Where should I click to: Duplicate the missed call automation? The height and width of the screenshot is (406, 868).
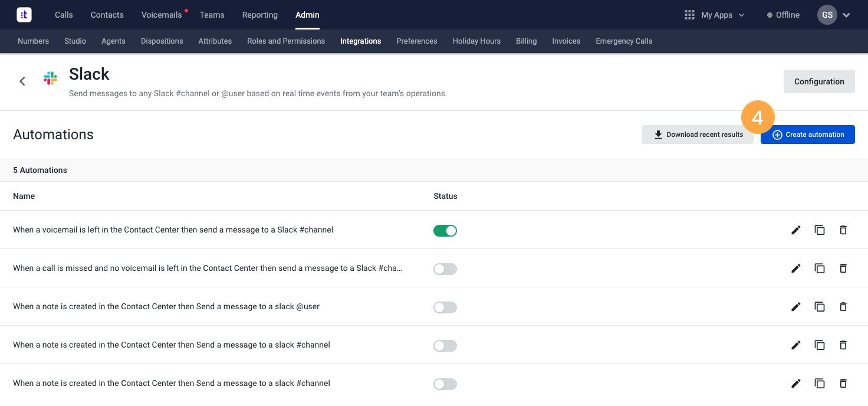tap(820, 269)
